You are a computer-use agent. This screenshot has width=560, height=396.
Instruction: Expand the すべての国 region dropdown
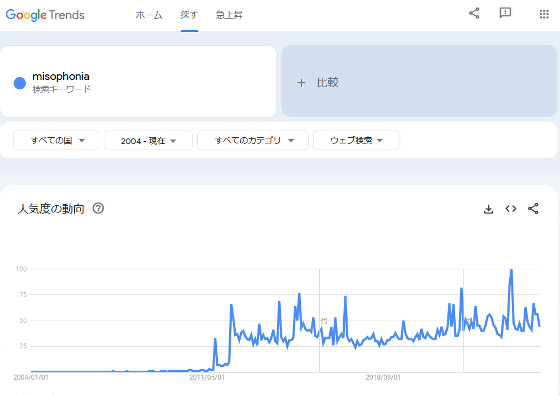point(56,140)
